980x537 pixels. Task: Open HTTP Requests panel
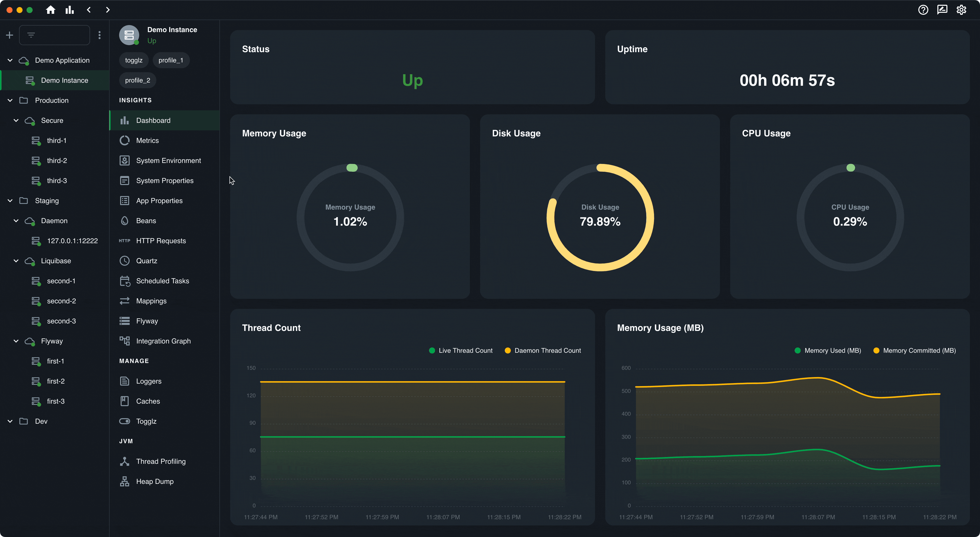(161, 240)
